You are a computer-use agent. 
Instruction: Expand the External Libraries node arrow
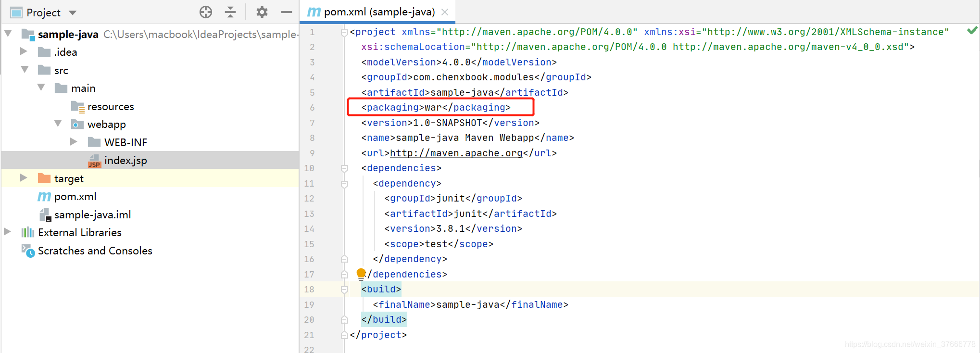click(x=7, y=232)
